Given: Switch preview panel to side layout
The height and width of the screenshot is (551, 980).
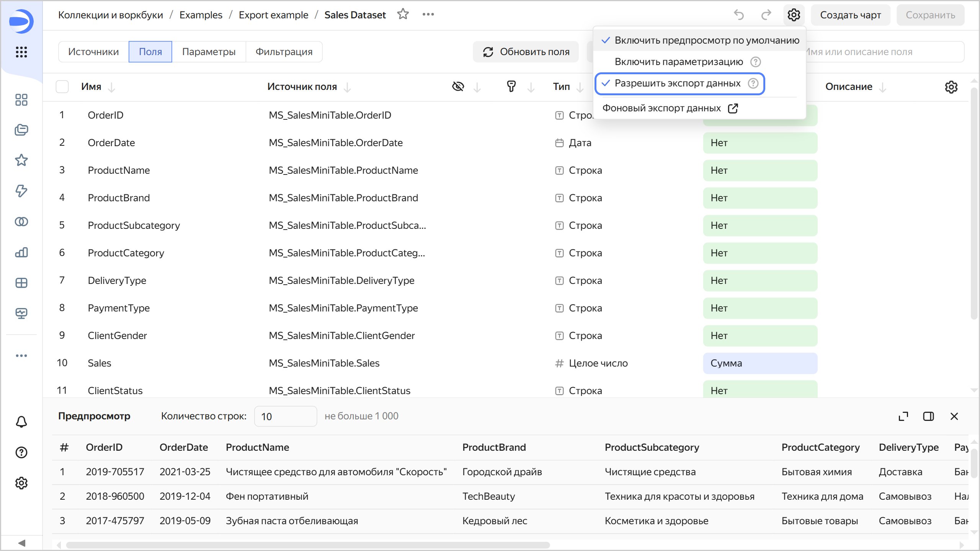Looking at the screenshot, I should click(928, 416).
